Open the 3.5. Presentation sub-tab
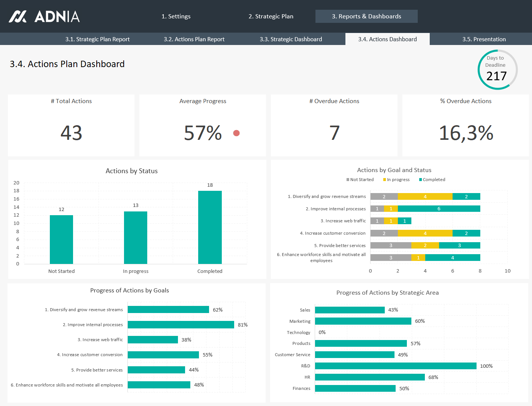Viewport: 532px width, 406px height. point(484,39)
